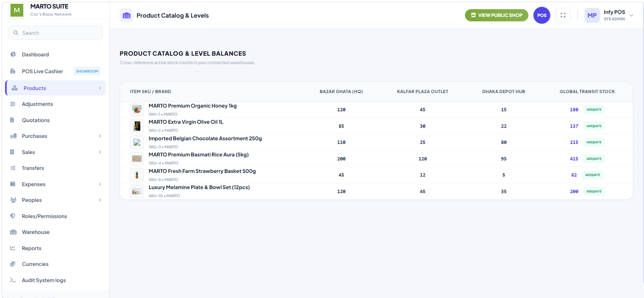Viewport: 644px width, 298px height.
Task: Click the Adjustments sliders icon
Action: click(13, 104)
